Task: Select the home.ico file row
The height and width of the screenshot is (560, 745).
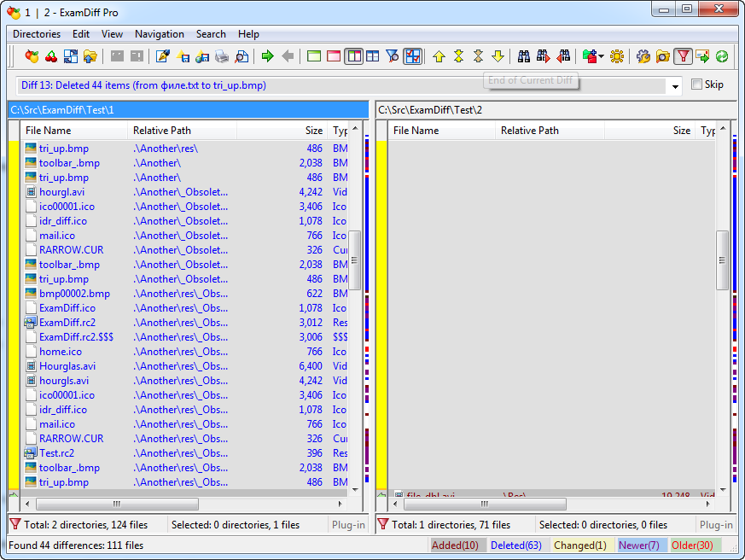Action: (x=185, y=352)
